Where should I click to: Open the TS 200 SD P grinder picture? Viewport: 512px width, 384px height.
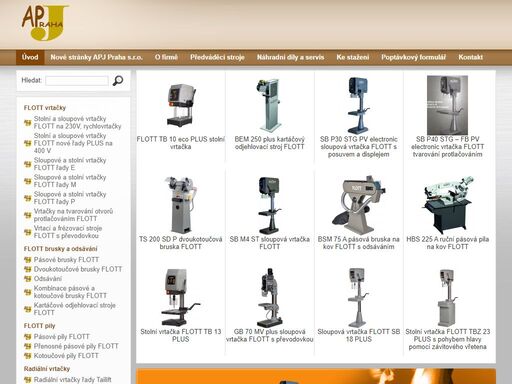[180, 205]
